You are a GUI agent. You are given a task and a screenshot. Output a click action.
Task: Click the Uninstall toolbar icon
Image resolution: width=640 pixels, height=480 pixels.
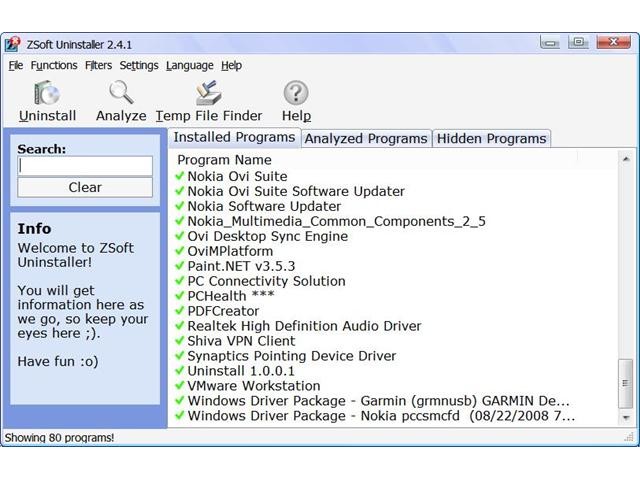tap(47, 93)
